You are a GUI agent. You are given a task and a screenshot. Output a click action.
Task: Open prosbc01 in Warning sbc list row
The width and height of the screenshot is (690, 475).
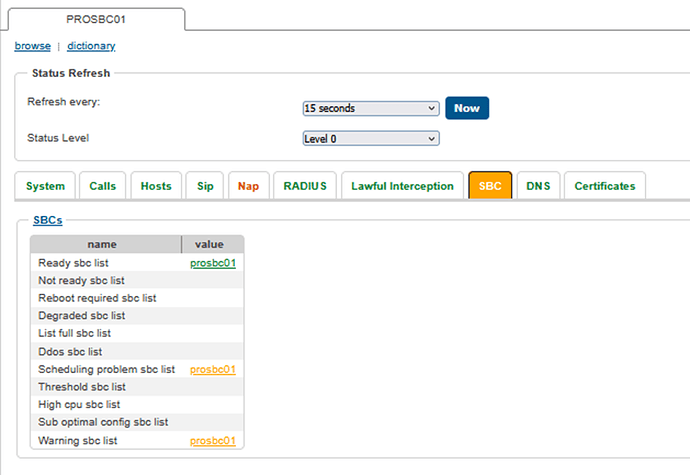tap(213, 441)
